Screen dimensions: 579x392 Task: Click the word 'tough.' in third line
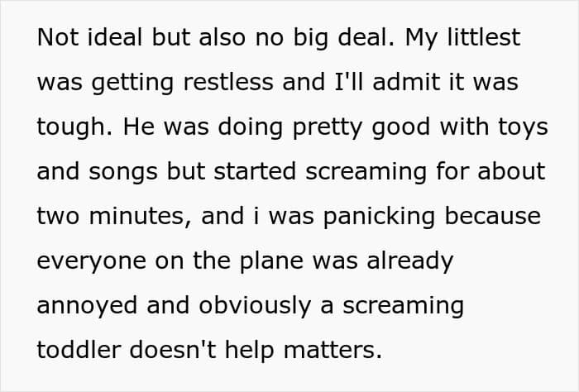(x=75, y=127)
